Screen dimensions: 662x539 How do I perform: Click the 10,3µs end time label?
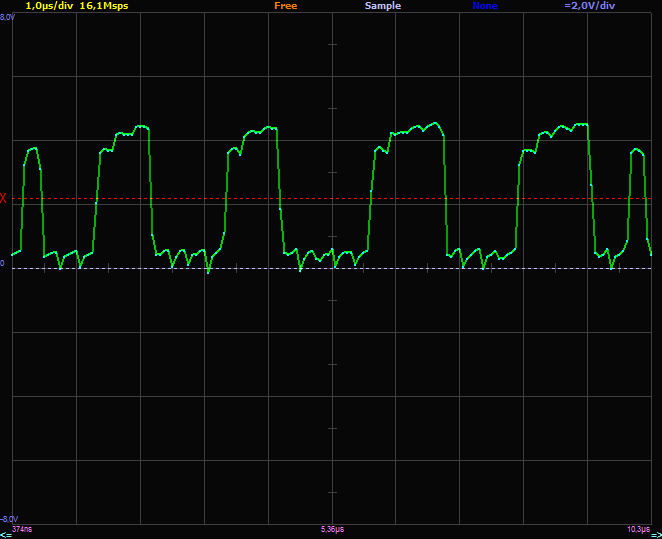637,527
